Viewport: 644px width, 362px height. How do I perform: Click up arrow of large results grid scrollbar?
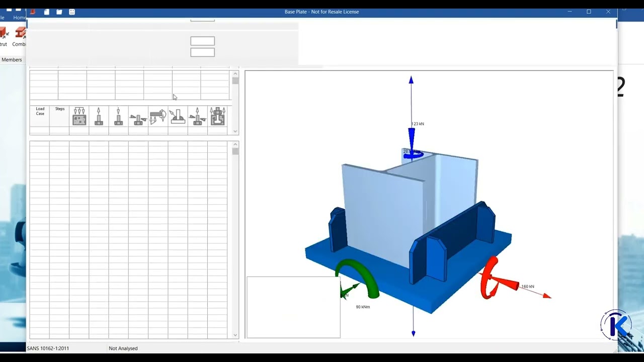coord(235,144)
